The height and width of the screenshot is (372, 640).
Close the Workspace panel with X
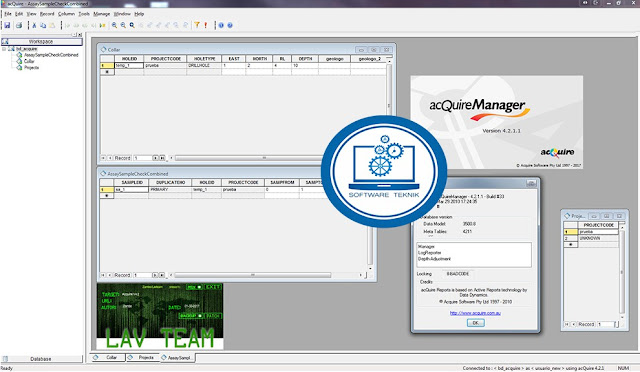click(x=80, y=35)
